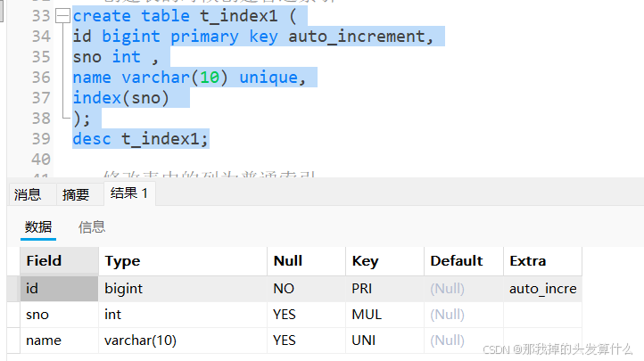Click the 'create table t_index1 (' line

[x=185, y=16]
